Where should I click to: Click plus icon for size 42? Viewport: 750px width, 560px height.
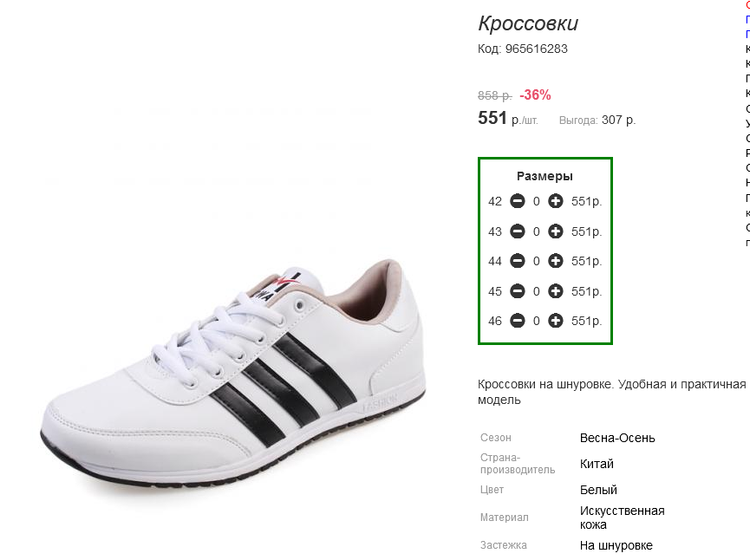[556, 201]
